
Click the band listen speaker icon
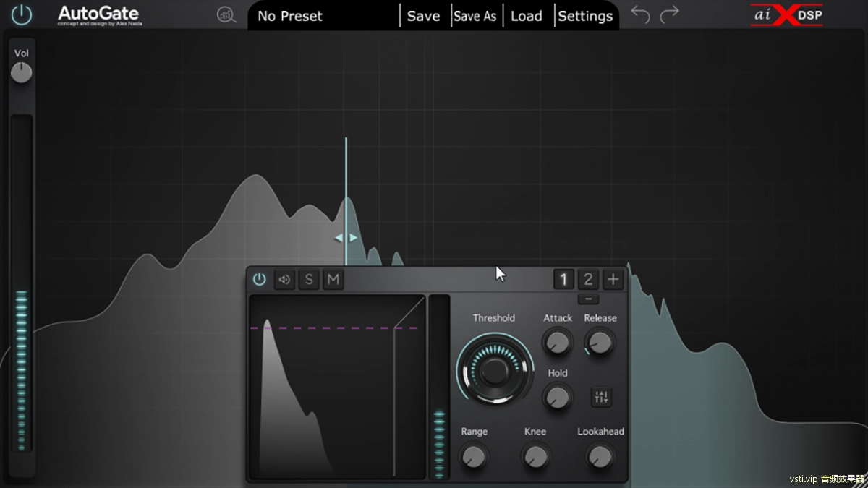(x=284, y=279)
